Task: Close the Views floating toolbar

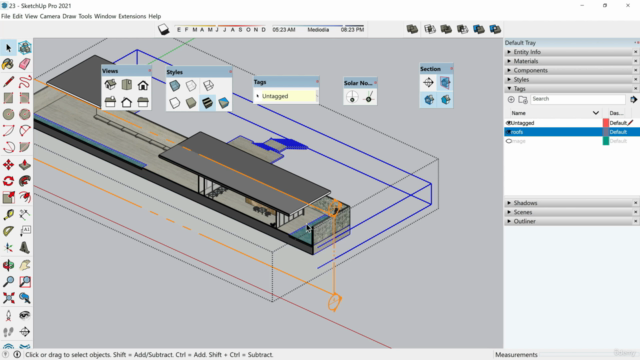Action: tap(149, 71)
